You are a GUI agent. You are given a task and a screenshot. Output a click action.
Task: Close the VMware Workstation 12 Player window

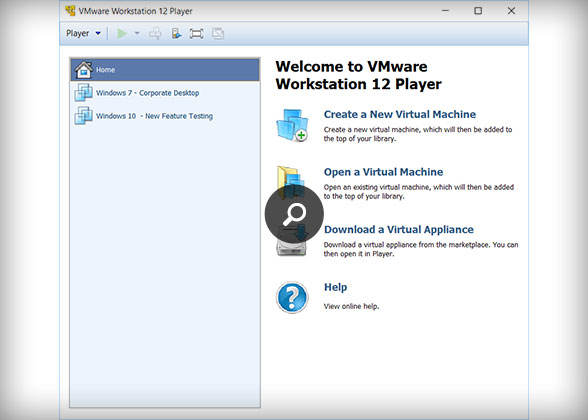click(511, 11)
